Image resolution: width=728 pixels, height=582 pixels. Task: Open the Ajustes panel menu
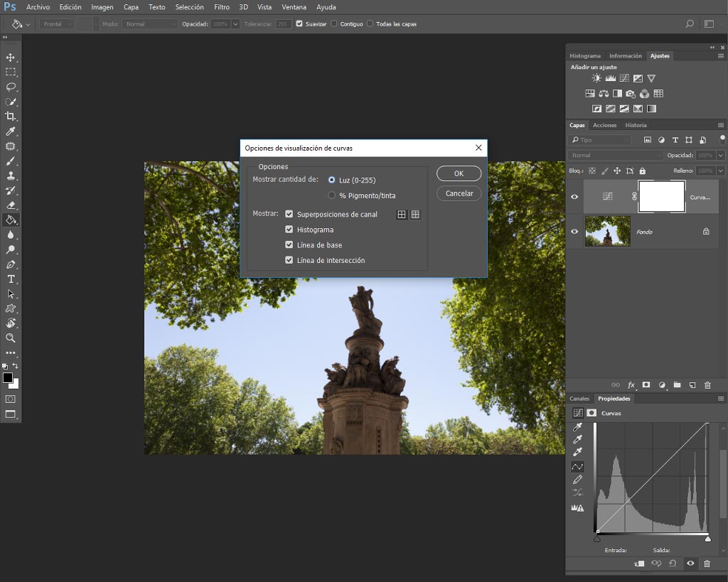(721, 55)
